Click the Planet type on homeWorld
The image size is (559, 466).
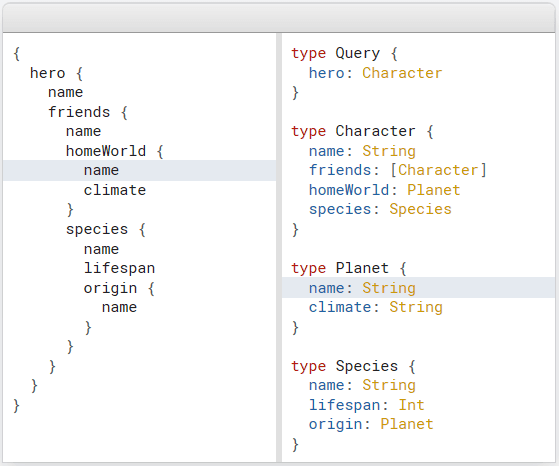(x=434, y=190)
